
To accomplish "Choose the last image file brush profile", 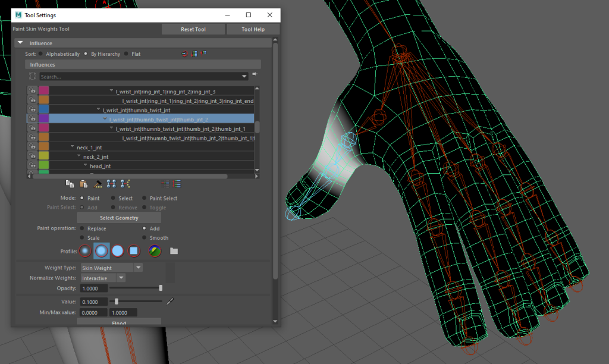I will 155,251.
